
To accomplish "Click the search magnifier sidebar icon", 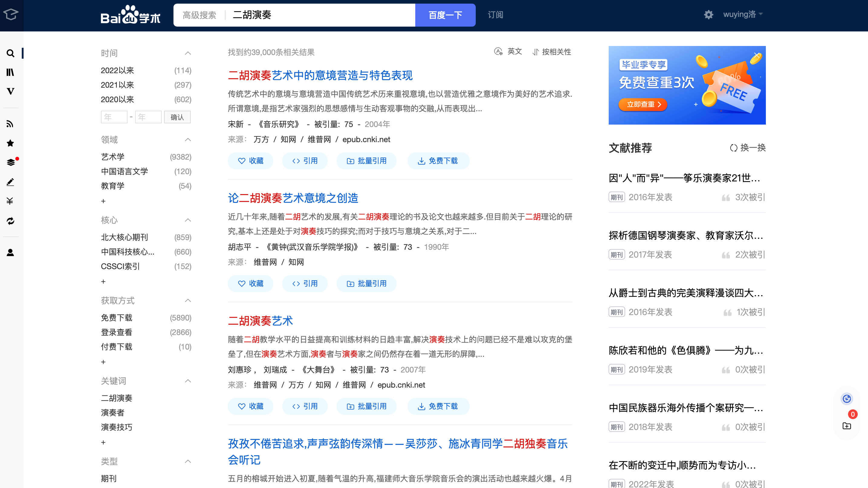I will pyautogui.click(x=11, y=53).
